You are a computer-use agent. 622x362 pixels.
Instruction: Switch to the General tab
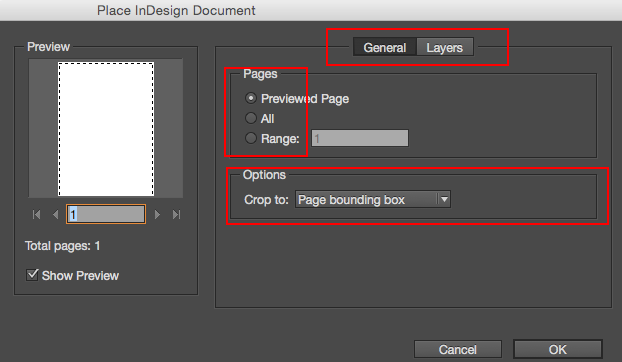tap(384, 48)
